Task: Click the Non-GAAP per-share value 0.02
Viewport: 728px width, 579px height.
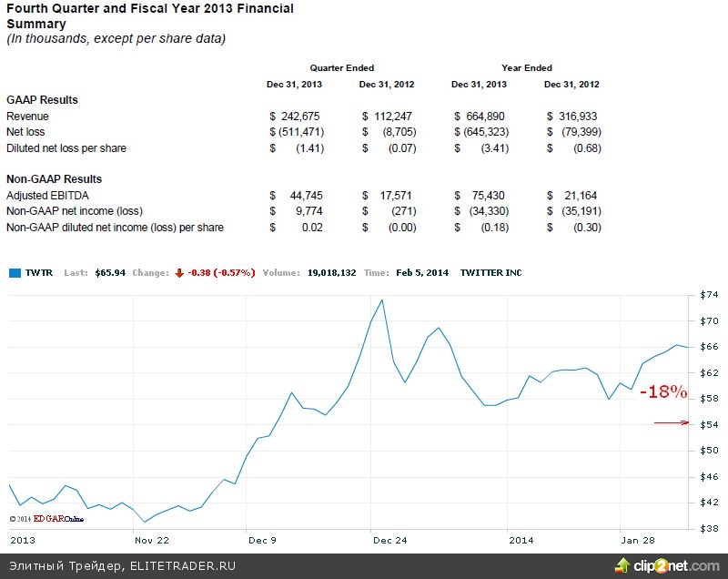Action: click(312, 228)
